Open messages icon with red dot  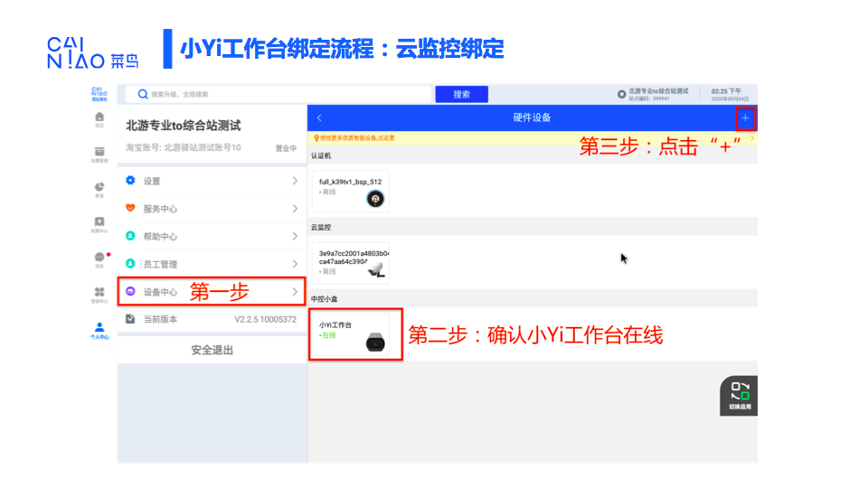99,259
